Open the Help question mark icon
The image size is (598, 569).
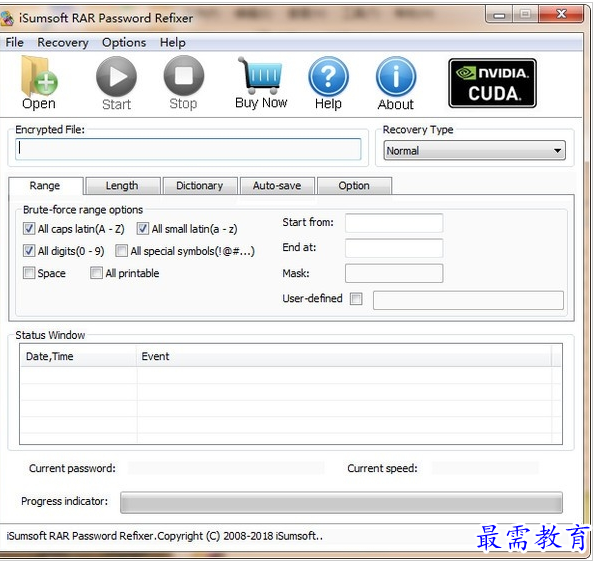tap(328, 83)
